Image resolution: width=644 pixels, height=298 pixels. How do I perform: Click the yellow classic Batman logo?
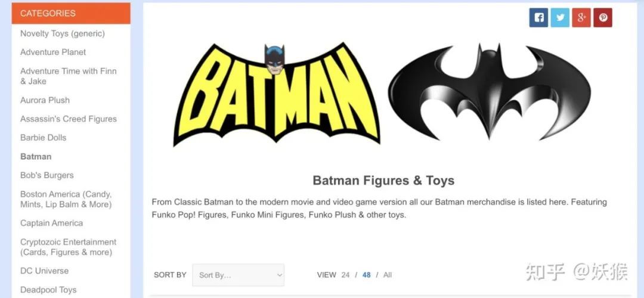pyautogui.click(x=277, y=94)
